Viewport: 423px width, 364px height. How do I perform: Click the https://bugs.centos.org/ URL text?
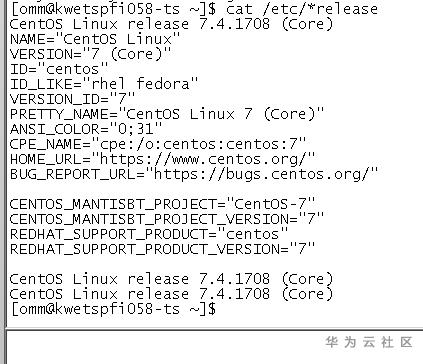[262, 174]
